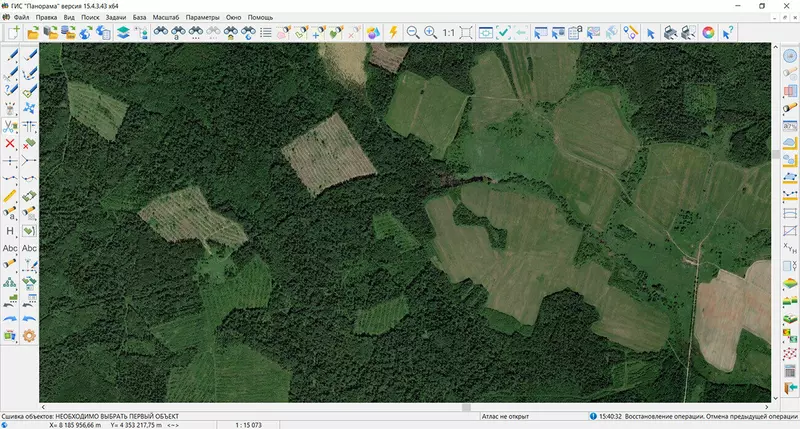Open the Масштаб menu
This screenshot has height=429, width=800.
coord(166,18)
